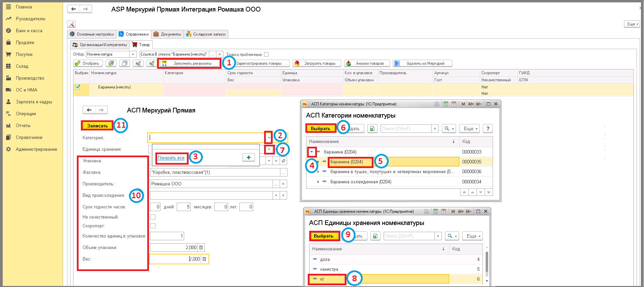Toggle the Только проблемные checkbox
This screenshot has width=644, height=287.
[x=266, y=54]
